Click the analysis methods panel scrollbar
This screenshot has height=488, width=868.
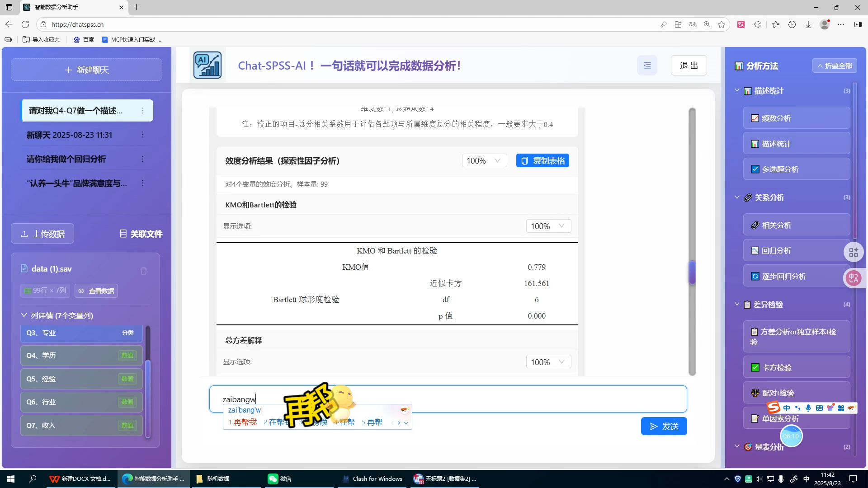point(855,160)
